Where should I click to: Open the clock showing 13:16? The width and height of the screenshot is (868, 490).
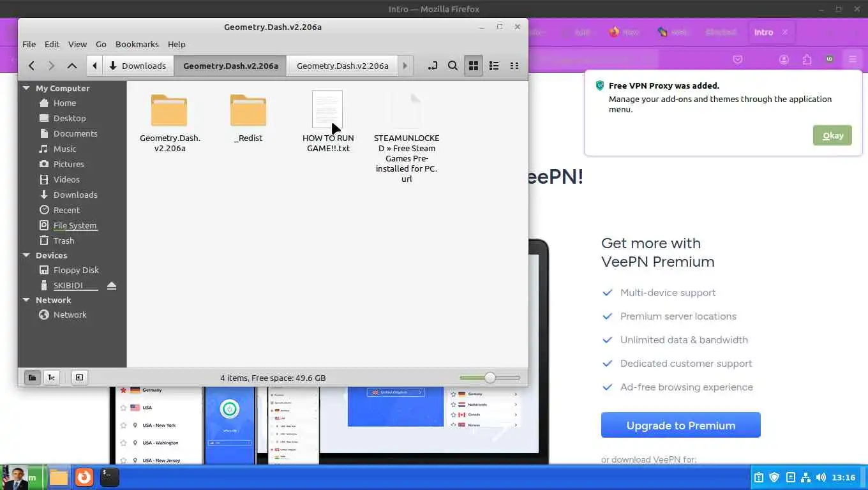pyautogui.click(x=844, y=477)
